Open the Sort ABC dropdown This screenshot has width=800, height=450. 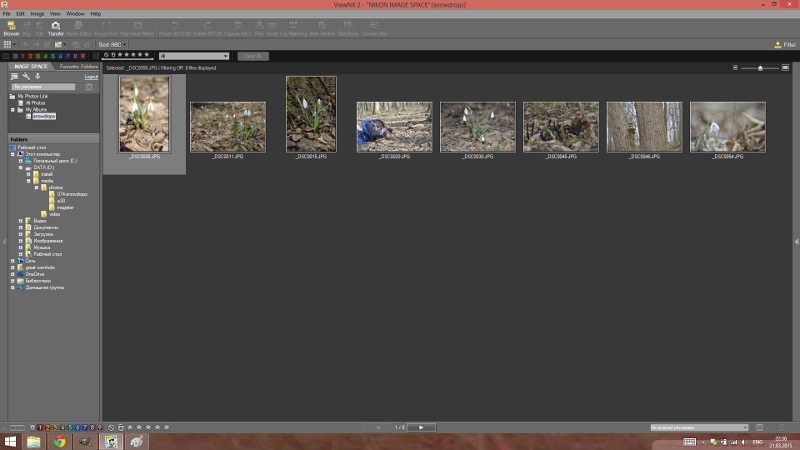click(112, 45)
